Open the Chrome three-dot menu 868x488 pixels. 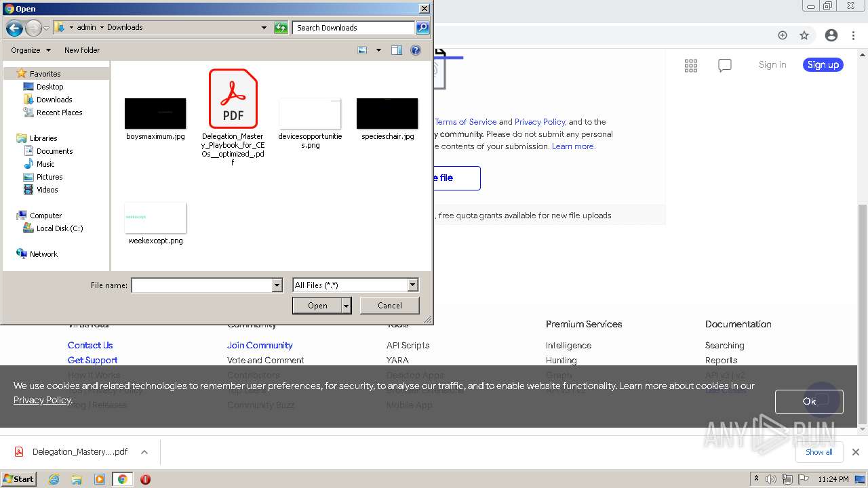[x=854, y=35]
